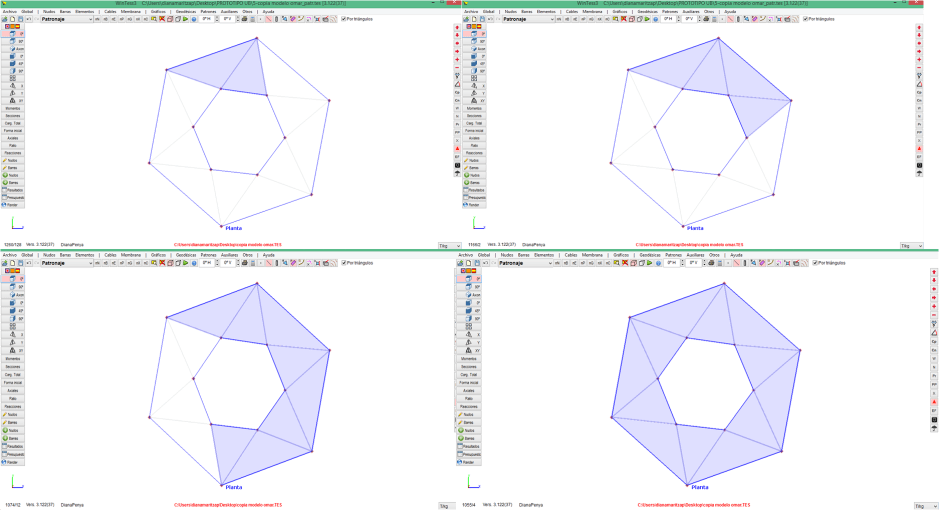Toggle 'Por triángulos' checkbox in the bottom-left window
The height and width of the screenshot is (510, 939).
(343, 263)
